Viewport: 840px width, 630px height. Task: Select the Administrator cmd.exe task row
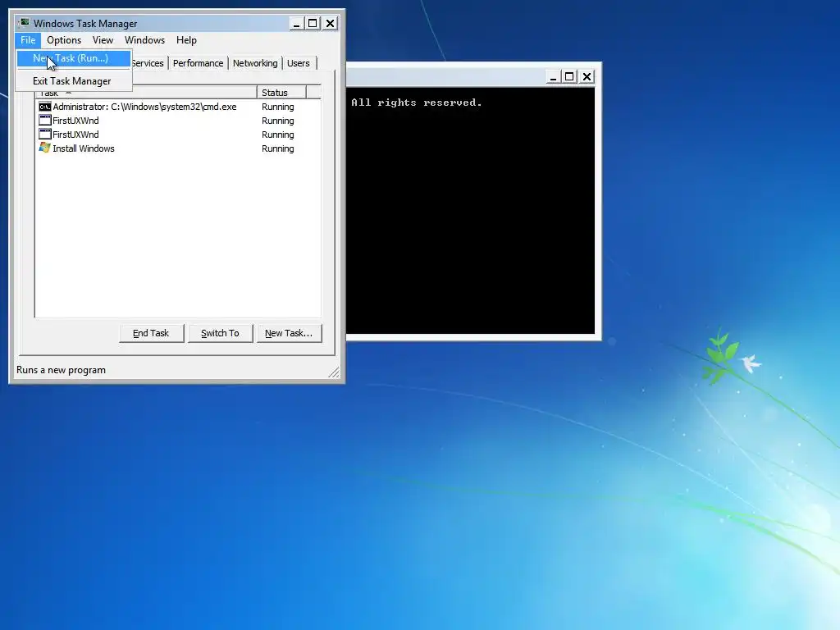click(177, 107)
